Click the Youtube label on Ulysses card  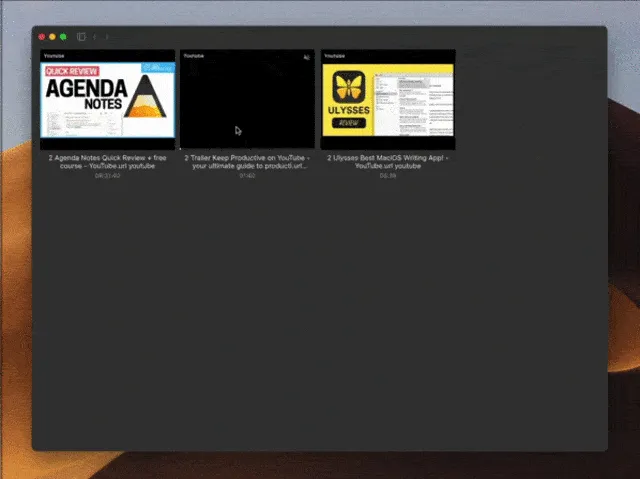(334, 56)
